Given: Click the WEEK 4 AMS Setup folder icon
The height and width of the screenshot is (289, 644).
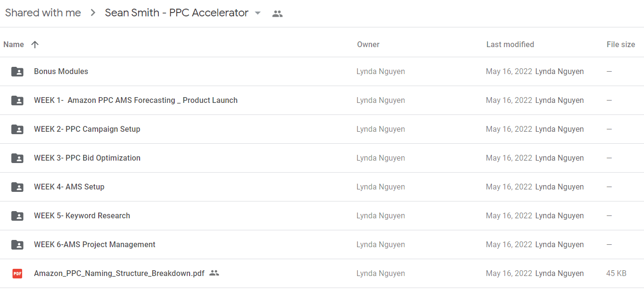Looking at the screenshot, I should tap(17, 187).
